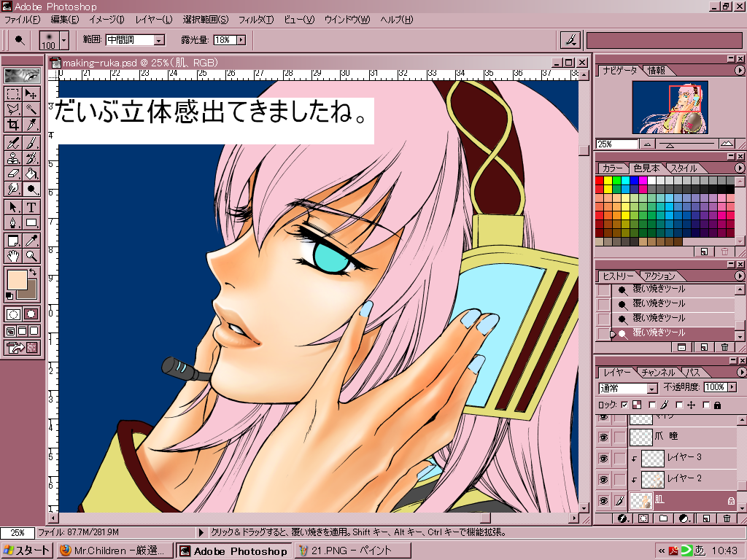This screenshot has height=560, width=747.
Task: Switch to the 情報 tab
Action: (656, 71)
